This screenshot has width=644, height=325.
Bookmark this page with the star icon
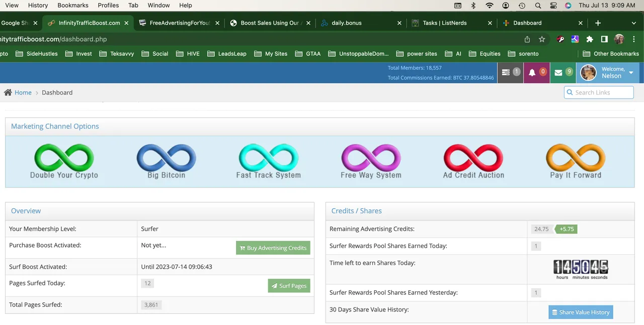coord(542,39)
